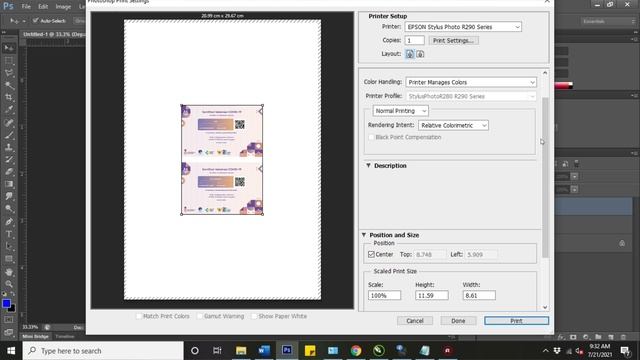Open the Image menu
This screenshot has width=640, height=360.
[63, 7]
